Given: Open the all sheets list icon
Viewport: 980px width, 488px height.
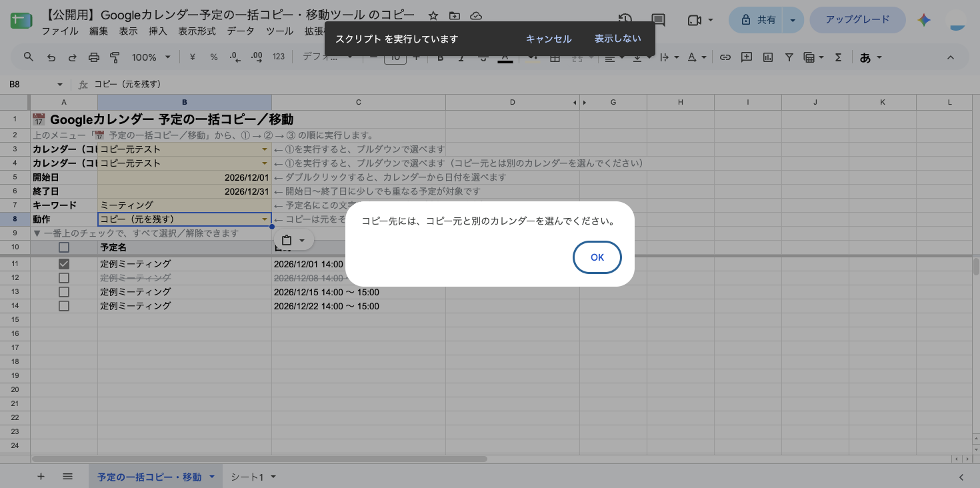Looking at the screenshot, I should click(x=67, y=477).
